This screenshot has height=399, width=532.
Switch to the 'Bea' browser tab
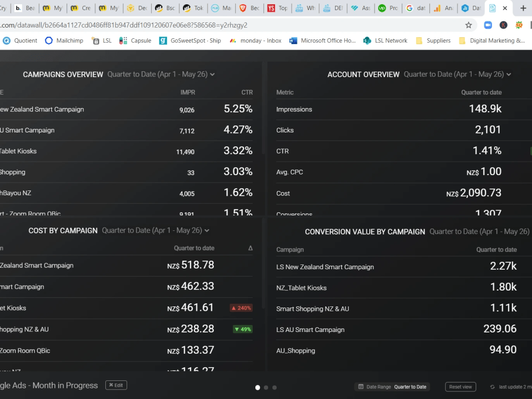[25, 8]
